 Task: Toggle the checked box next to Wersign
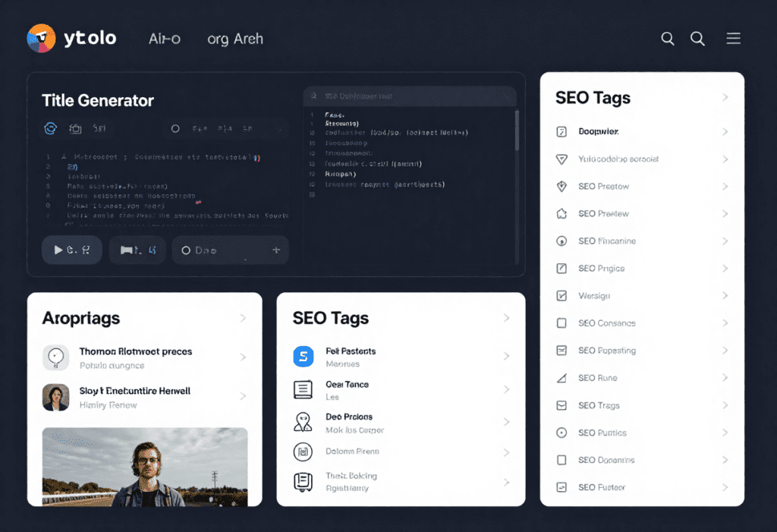562,296
